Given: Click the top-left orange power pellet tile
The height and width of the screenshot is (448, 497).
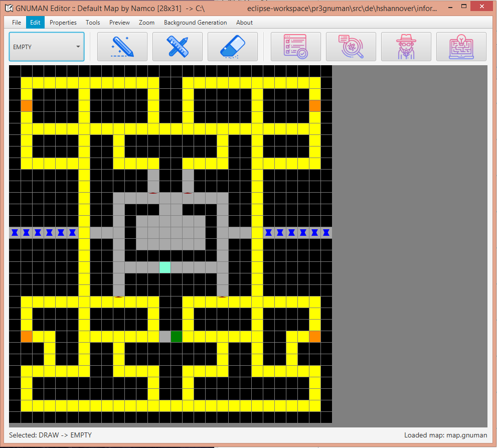Looking at the screenshot, I should 26,106.
